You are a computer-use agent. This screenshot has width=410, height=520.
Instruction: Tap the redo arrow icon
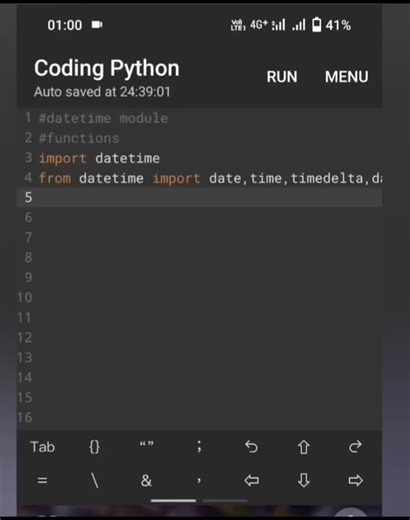point(355,447)
